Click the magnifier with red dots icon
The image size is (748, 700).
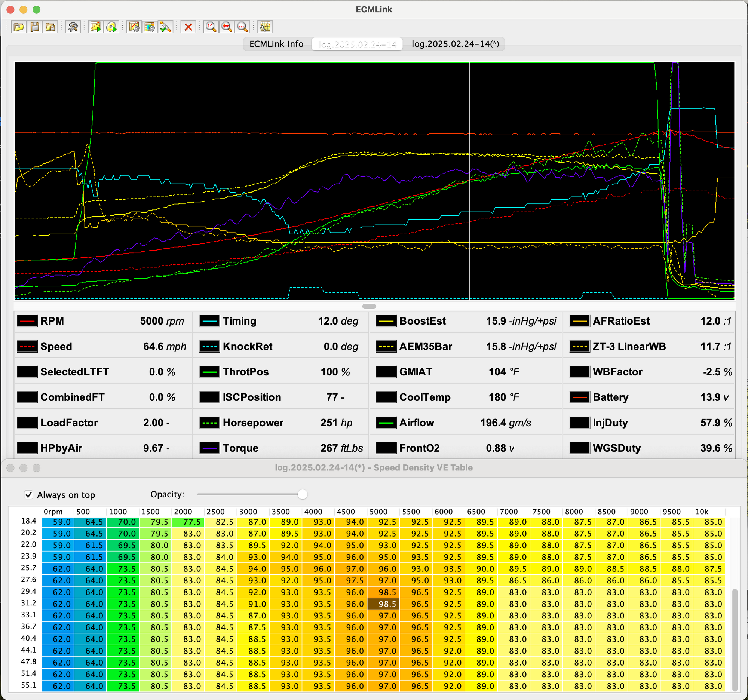pyautogui.click(x=243, y=27)
